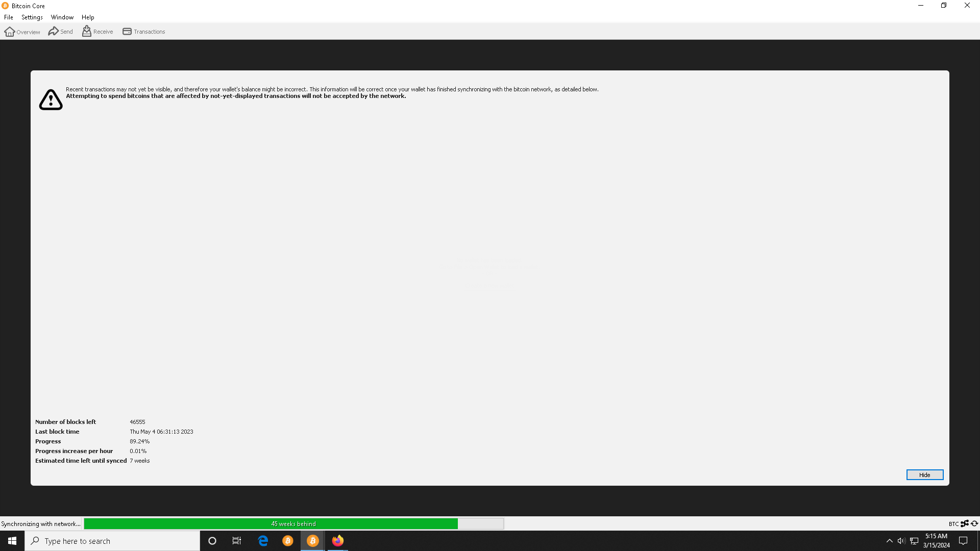Click the last block time 'Thu May 4 06:31:13 2023'
The height and width of the screenshot is (551, 980).
pyautogui.click(x=161, y=432)
